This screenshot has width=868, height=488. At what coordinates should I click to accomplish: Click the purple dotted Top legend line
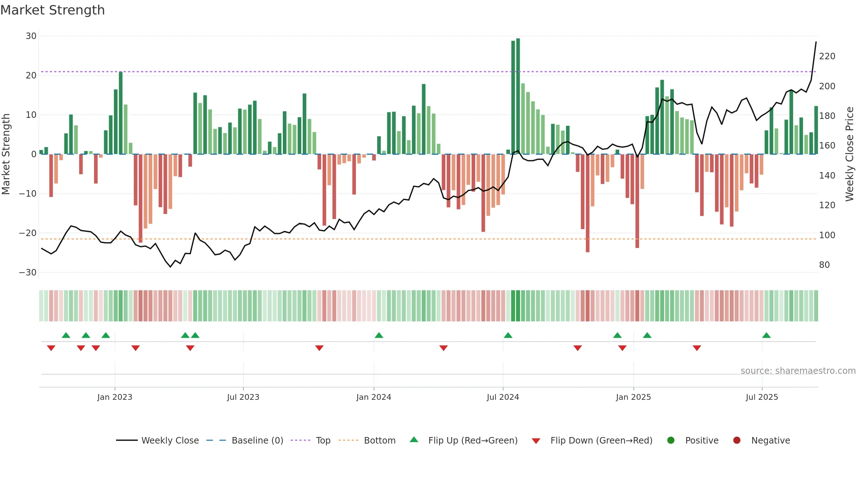pos(301,440)
